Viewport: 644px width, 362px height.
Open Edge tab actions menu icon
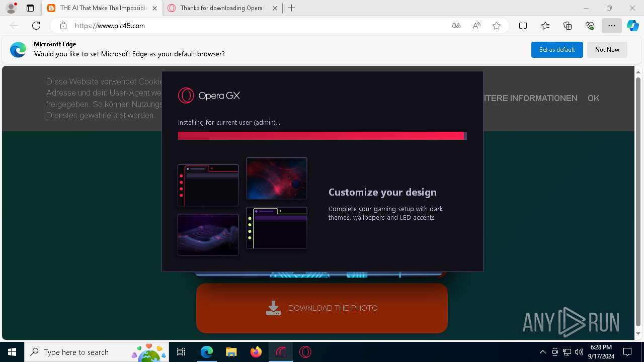click(30, 8)
